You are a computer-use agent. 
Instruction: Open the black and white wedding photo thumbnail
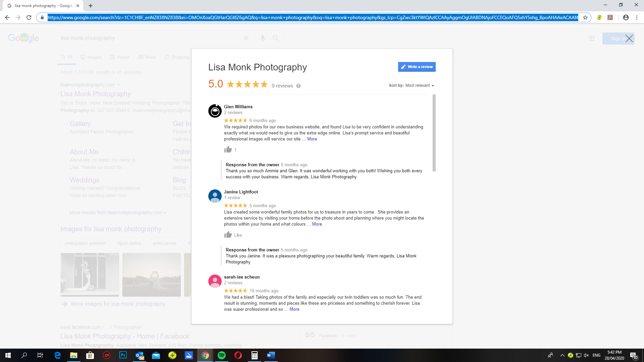coord(90,275)
